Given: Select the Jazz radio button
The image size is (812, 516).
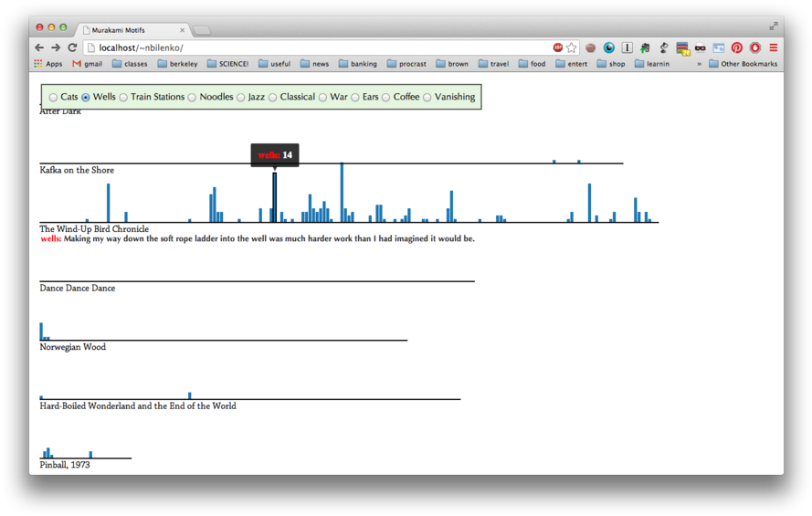Looking at the screenshot, I should [241, 98].
